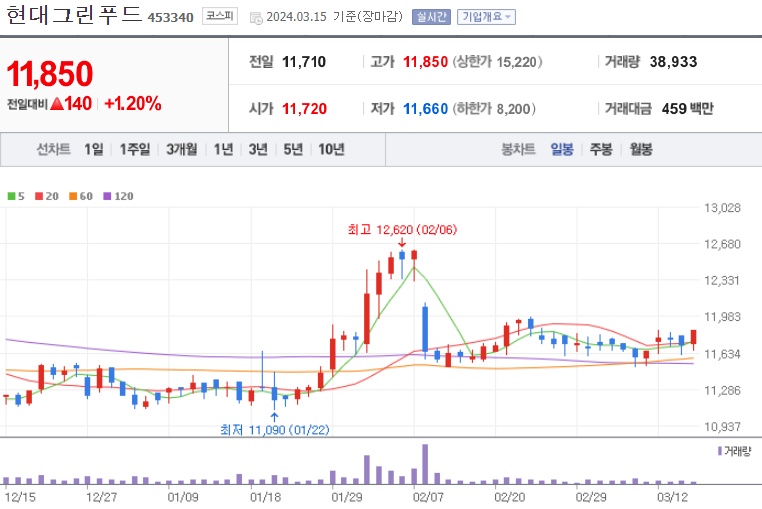The height and width of the screenshot is (509, 762).
Task: Click the 시가 value 11,720
Action: [305, 108]
